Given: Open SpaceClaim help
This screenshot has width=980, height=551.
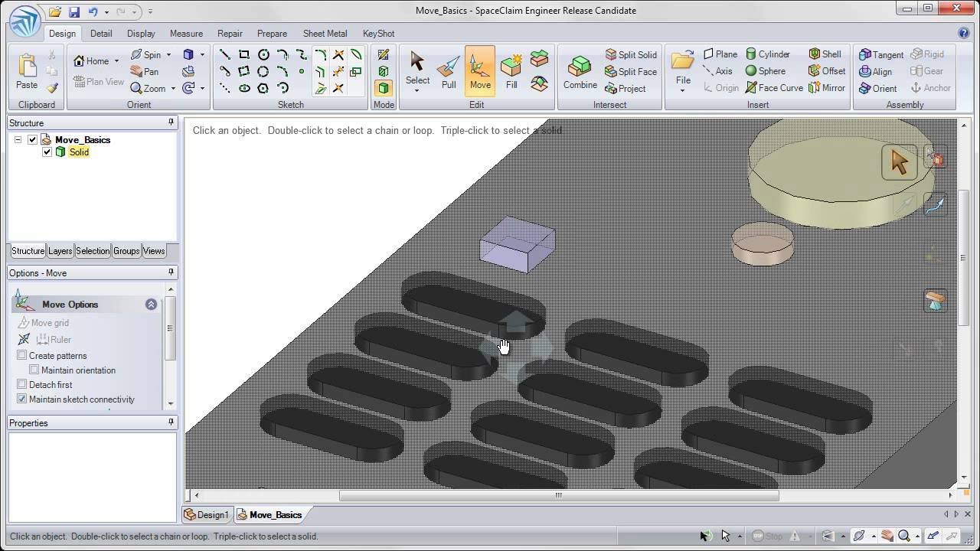Looking at the screenshot, I should (964, 33).
